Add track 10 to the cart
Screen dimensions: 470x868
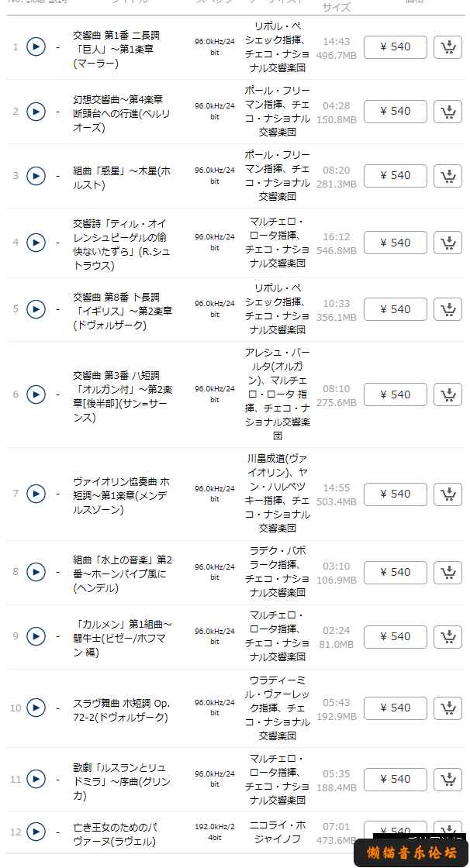[x=448, y=708]
